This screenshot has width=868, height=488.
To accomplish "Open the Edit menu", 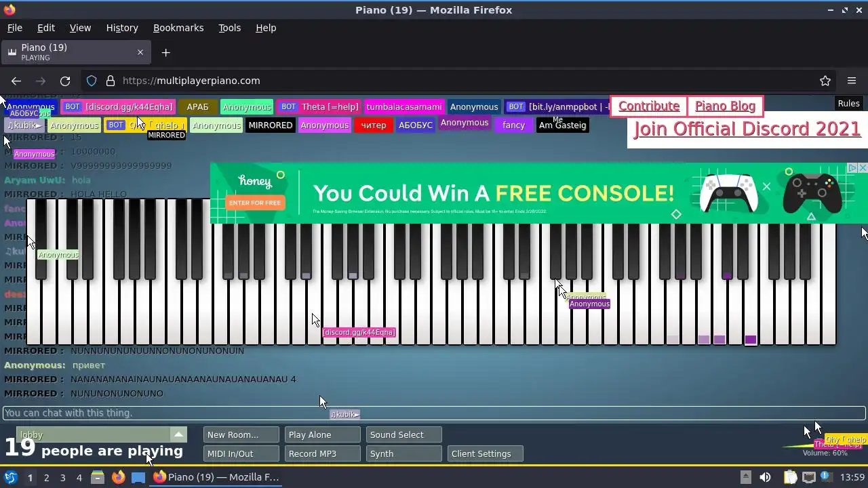I will pyautogui.click(x=46, y=28).
